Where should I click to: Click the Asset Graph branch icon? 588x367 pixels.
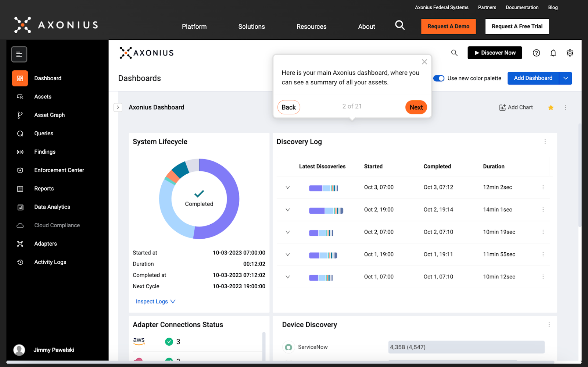20,115
